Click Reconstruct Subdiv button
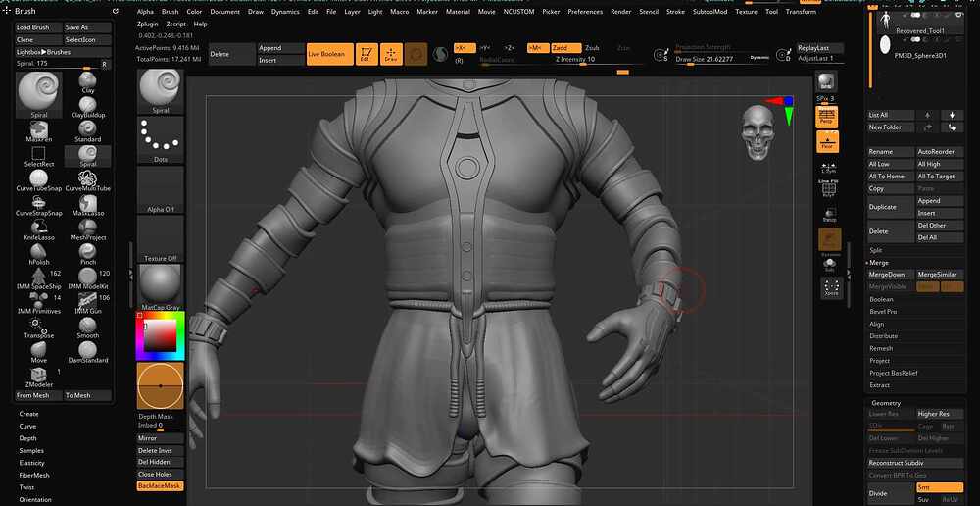Viewport: 980px width, 506px height. tap(915, 463)
